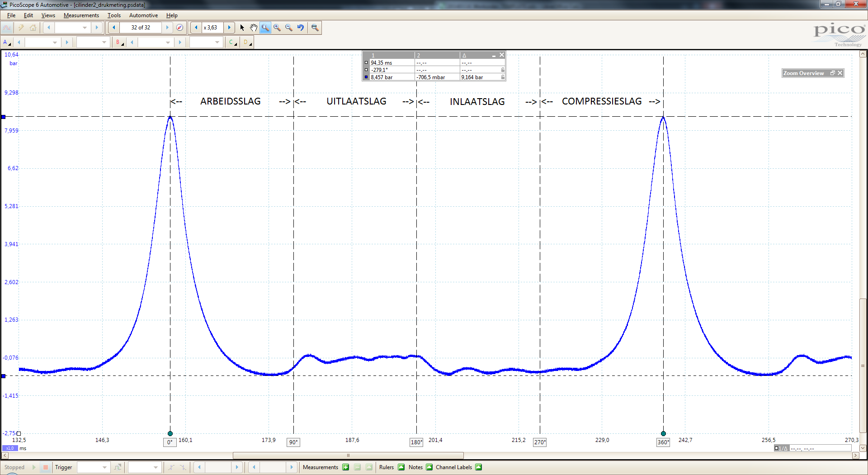Open the Automotive menu
The height and width of the screenshot is (475, 868).
tap(143, 15)
